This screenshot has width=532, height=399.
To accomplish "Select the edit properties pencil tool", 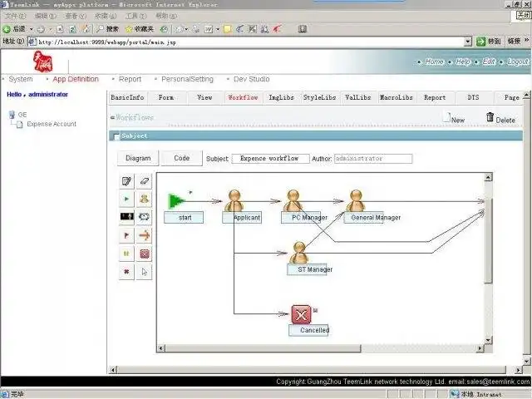I will tap(126, 181).
